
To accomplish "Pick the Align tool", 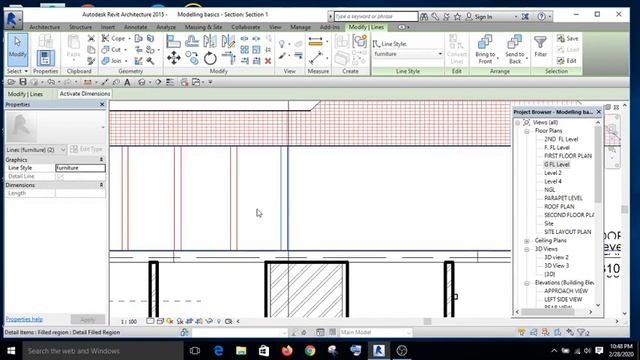I will point(173,41).
